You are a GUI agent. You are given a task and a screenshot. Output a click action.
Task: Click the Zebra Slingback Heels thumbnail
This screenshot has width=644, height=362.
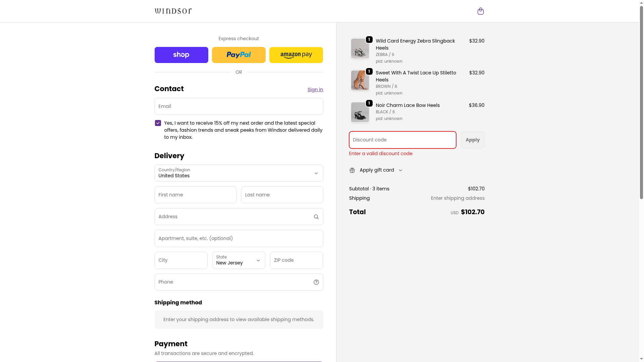(x=360, y=49)
